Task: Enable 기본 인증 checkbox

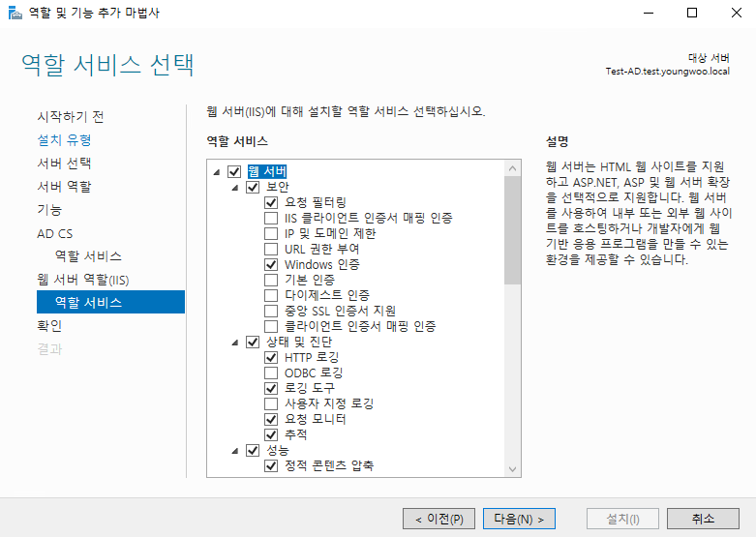Action: click(x=271, y=280)
